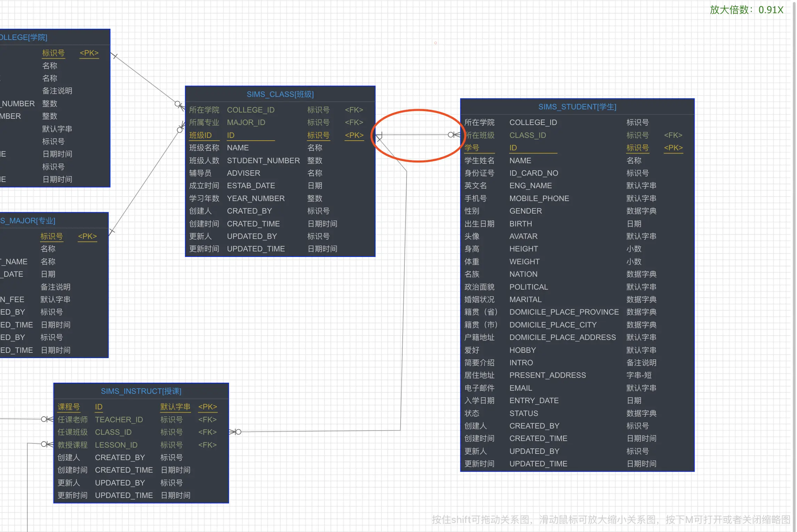Click CLASS_ID field in SIMS_INSTRUCT table

pyautogui.click(x=113, y=432)
